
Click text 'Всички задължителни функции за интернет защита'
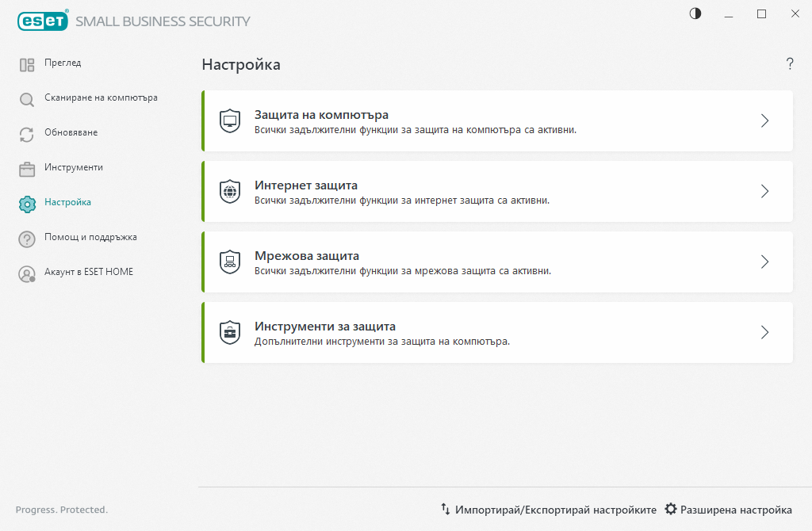coord(374,201)
